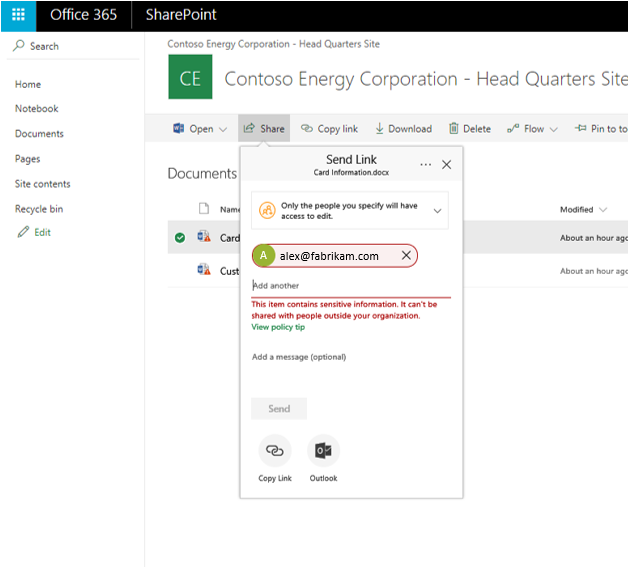This screenshot has height=567, width=628.
Task: Click the Copy Link circle icon
Action: point(275,450)
